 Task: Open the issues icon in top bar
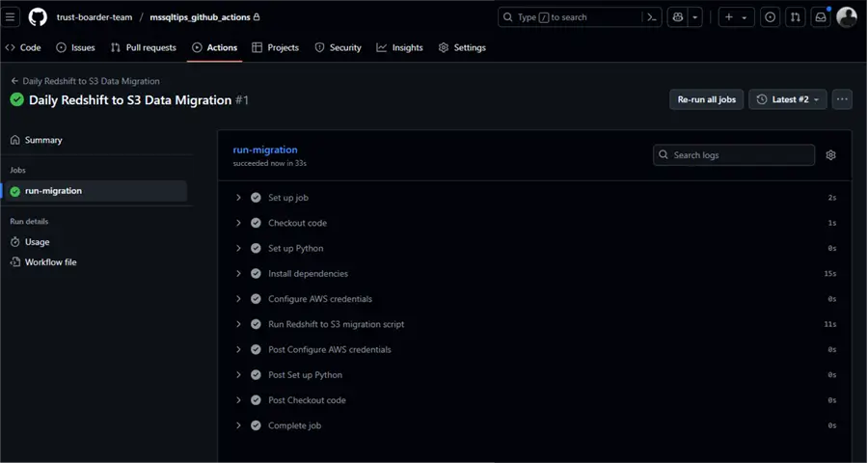[x=770, y=17]
